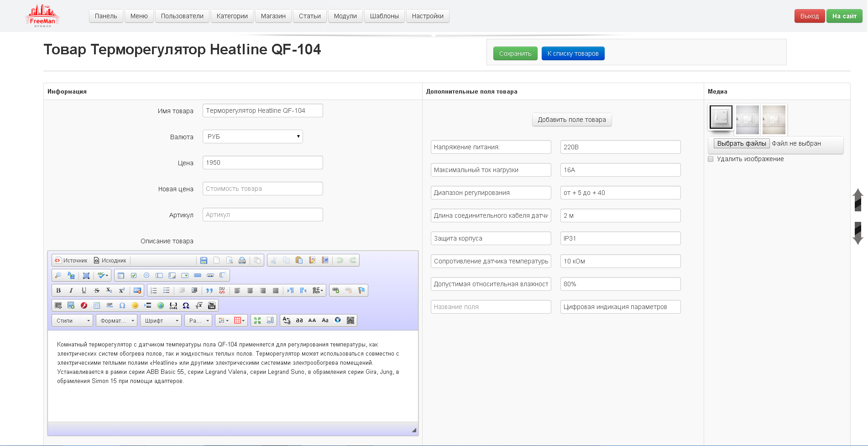Toggle superscript formatting in the editor
868x446 pixels.
(122, 290)
